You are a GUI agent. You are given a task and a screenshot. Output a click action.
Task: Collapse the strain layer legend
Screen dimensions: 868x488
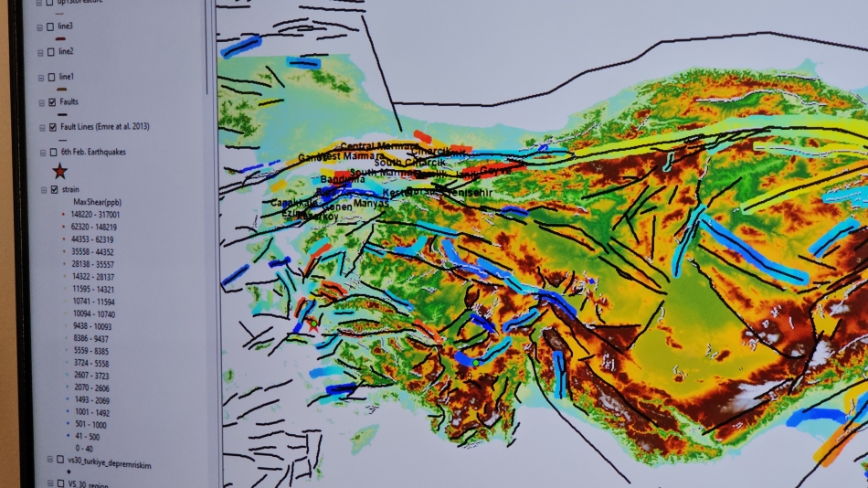[x=44, y=190]
